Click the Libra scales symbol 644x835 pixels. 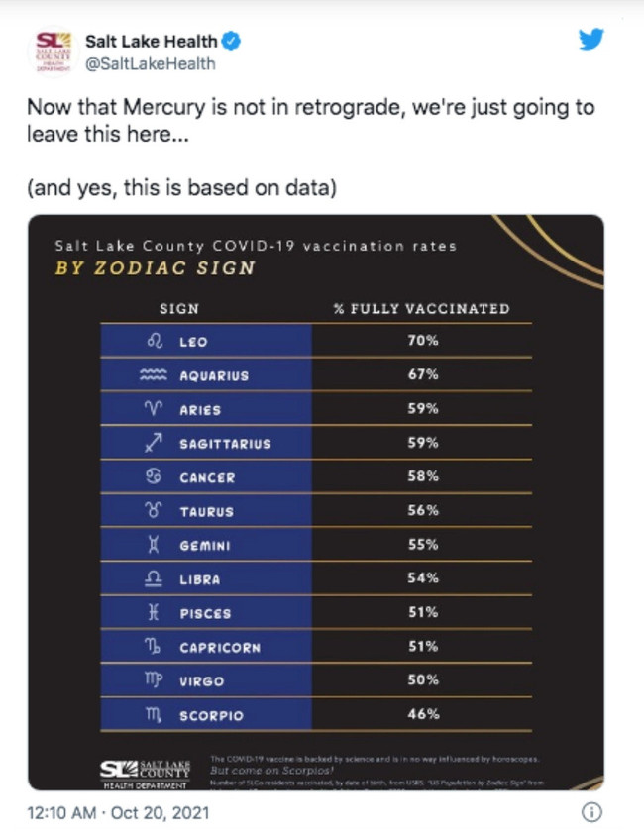153,578
